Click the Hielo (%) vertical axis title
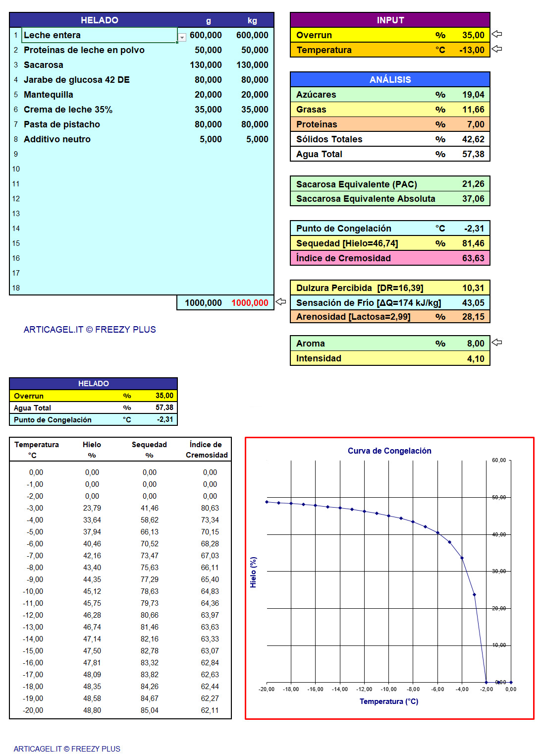The height and width of the screenshot is (756, 542). pos(253,572)
